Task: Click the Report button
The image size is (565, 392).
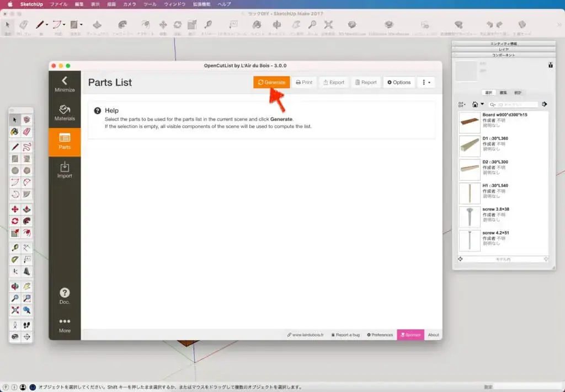Action: pyautogui.click(x=366, y=82)
